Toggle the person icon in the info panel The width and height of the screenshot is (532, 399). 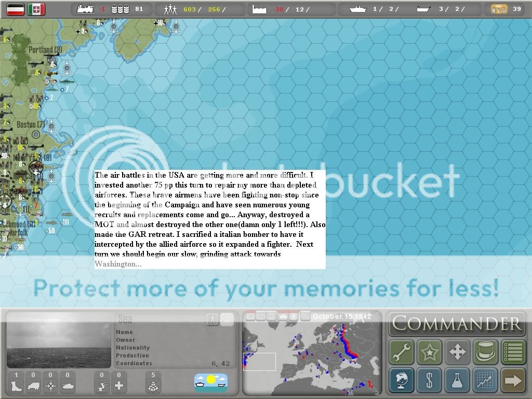(x=212, y=320)
